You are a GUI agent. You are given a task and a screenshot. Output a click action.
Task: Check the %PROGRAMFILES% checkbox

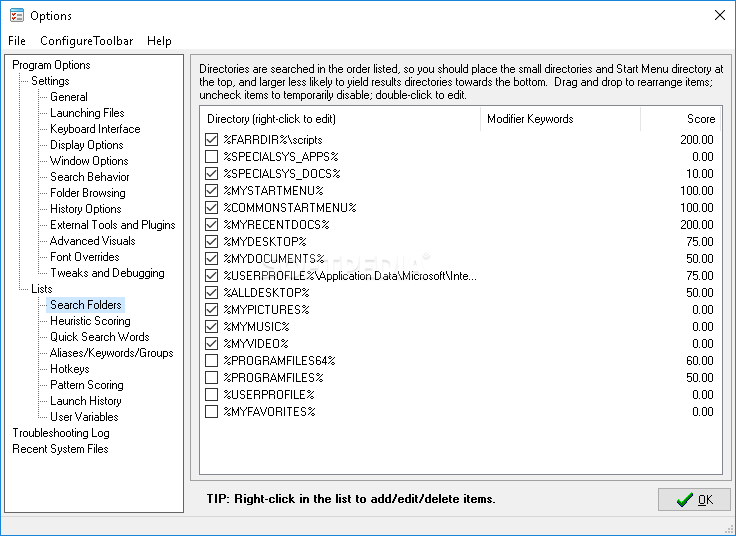pos(212,377)
